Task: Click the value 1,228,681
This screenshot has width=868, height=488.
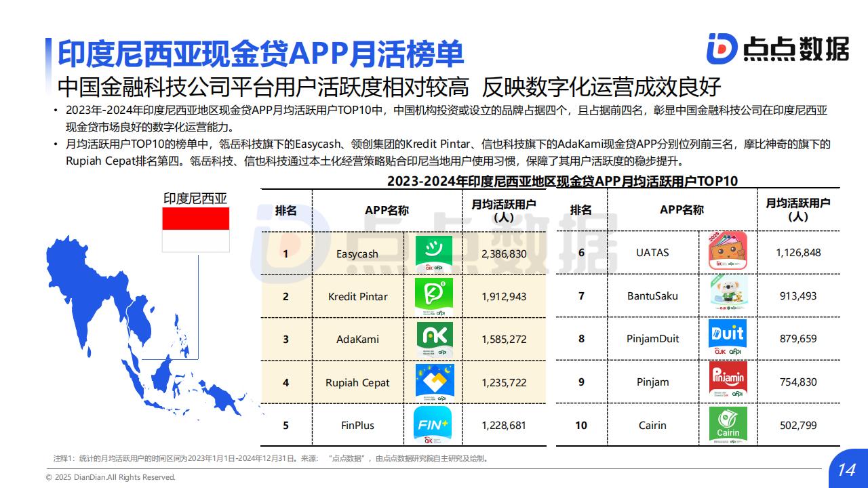Action: pyautogui.click(x=504, y=426)
